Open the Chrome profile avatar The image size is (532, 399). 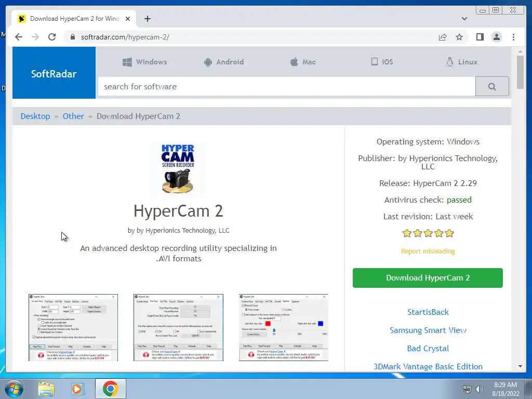(496, 37)
